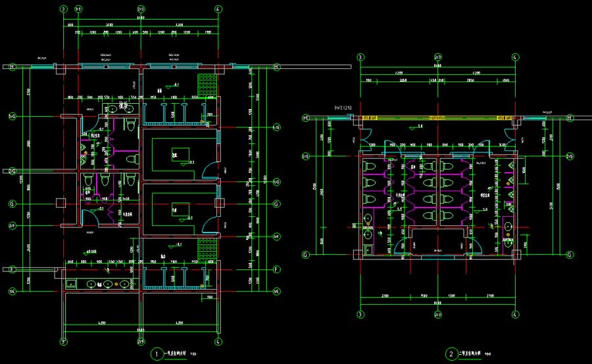Select grid bubble 4 below the right plan
The image size is (592, 364).
point(515,314)
